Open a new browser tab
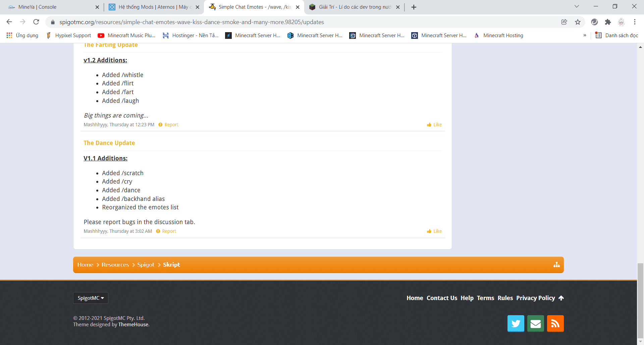Image resolution: width=644 pixels, height=345 pixels. click(414, 7)
